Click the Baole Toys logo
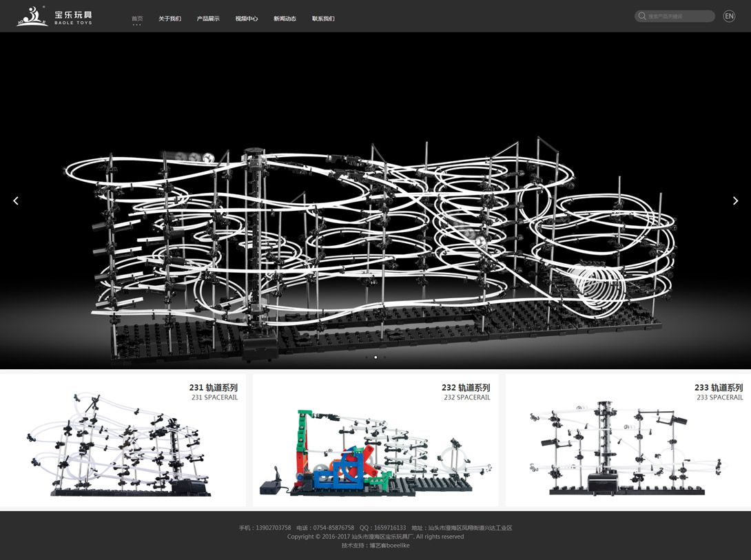Viewport: 751px width, 560px height. coord(54,16)
